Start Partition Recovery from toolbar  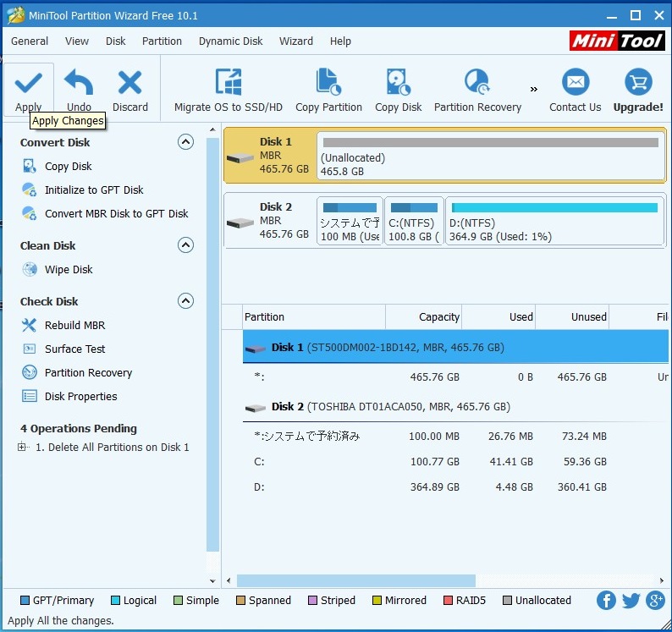click(477, 90)
